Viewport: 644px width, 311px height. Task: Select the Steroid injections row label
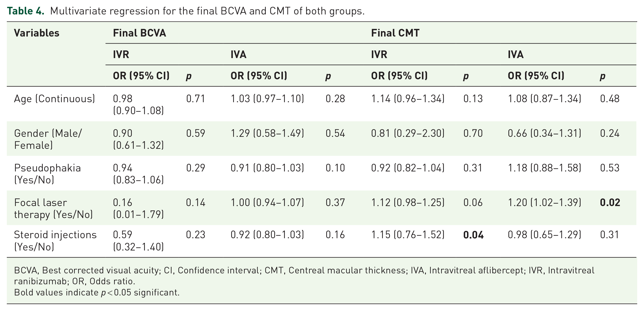55,241
